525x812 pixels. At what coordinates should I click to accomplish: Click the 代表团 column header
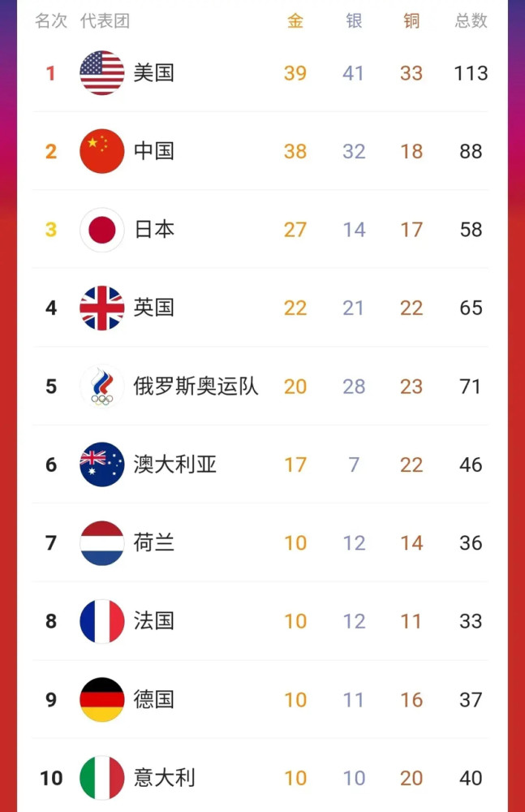(105, 21)
